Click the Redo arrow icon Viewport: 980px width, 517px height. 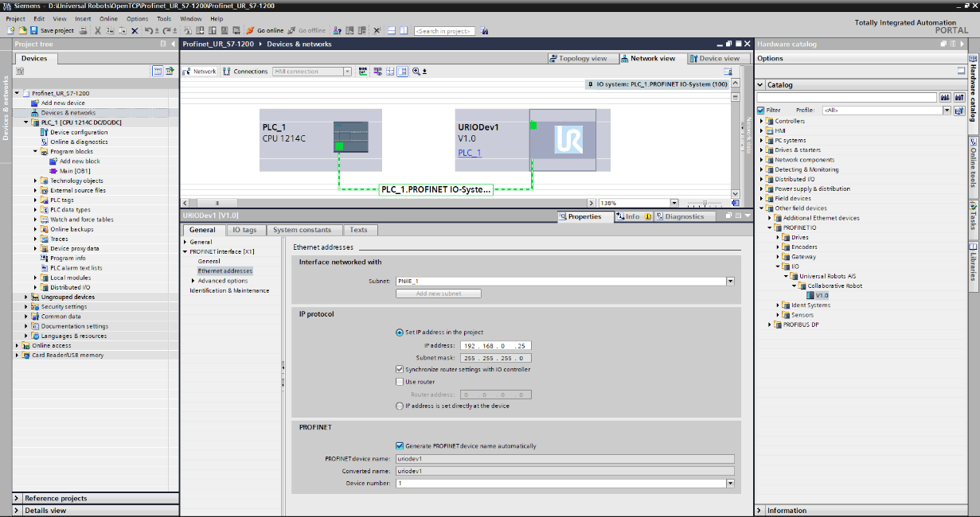coord(167,30)
